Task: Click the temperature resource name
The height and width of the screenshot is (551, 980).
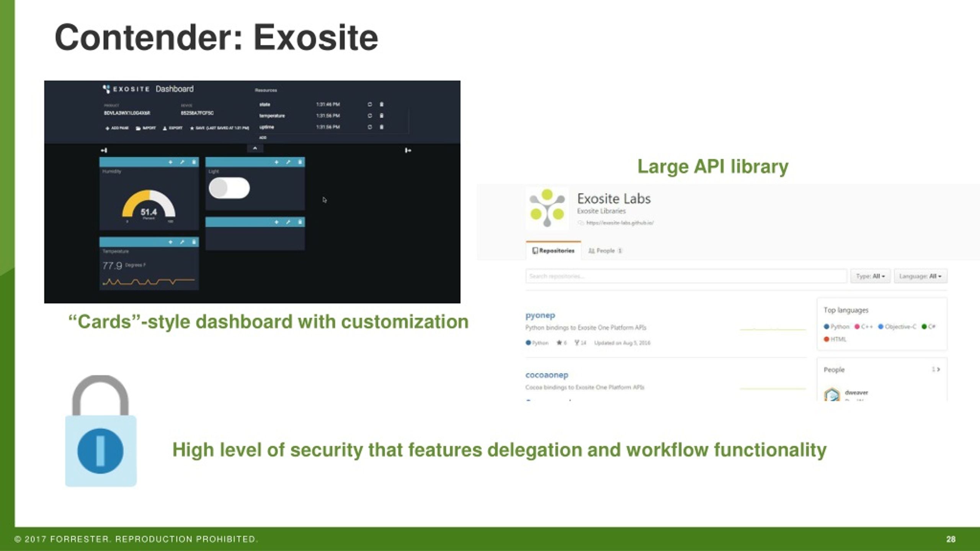Action: point(272,116)
